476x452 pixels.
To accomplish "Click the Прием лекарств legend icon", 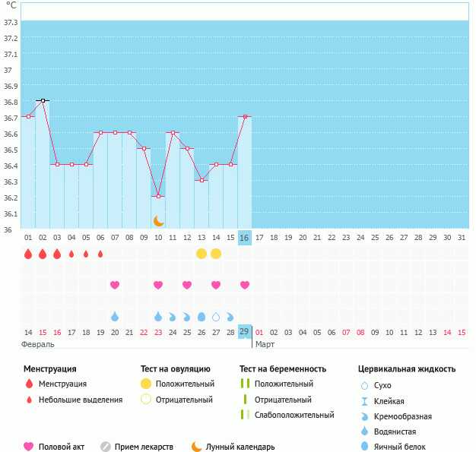I will tap(106, 447).
